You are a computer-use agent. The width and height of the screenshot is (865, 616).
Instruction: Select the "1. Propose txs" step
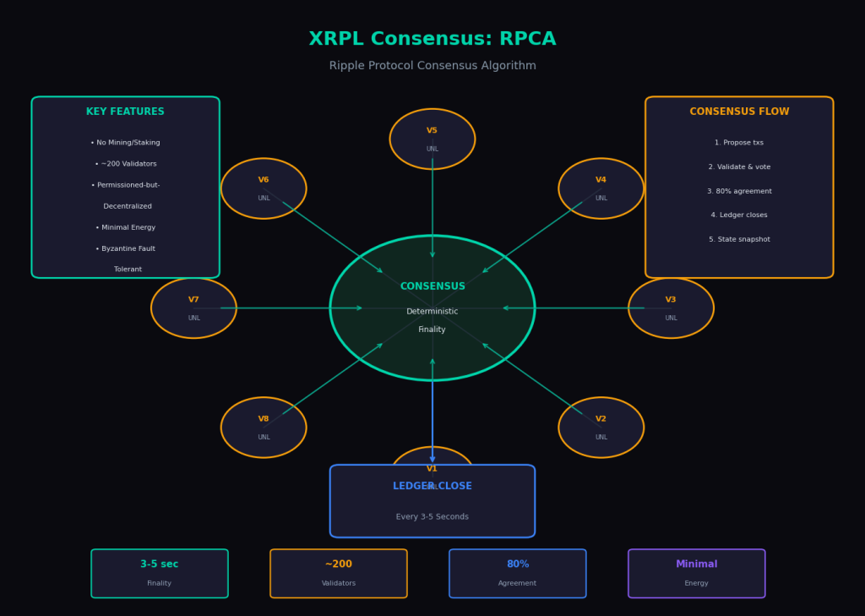(x=739, y=143)
